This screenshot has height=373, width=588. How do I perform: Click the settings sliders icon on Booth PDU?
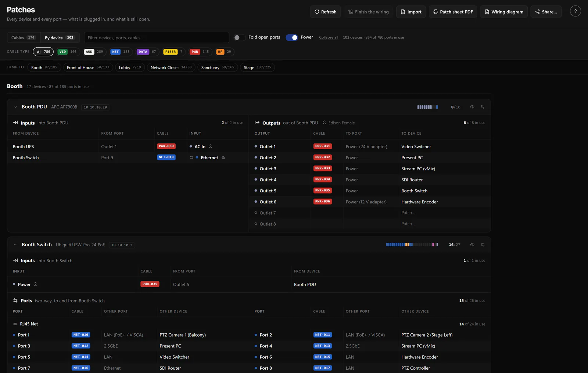[x=483, y=107]
